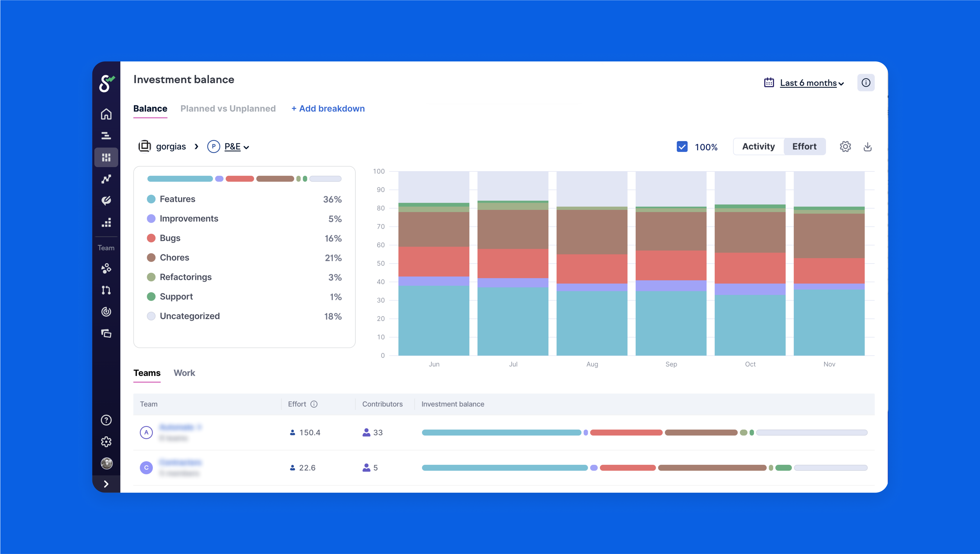Image resolution: width=980 pixels, height=554 pixels.
Task: Open sidebar settings gear icon
Action: (x=106, y=442)
